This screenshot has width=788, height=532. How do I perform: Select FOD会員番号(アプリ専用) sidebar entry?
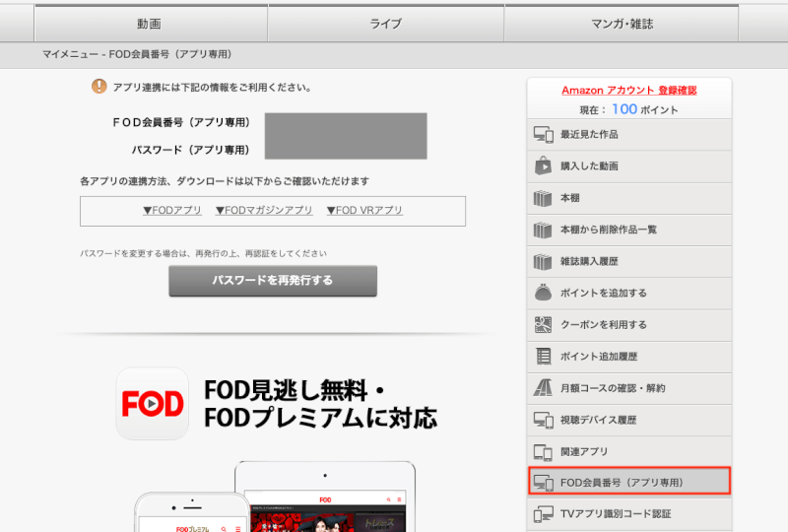[629, 481]
